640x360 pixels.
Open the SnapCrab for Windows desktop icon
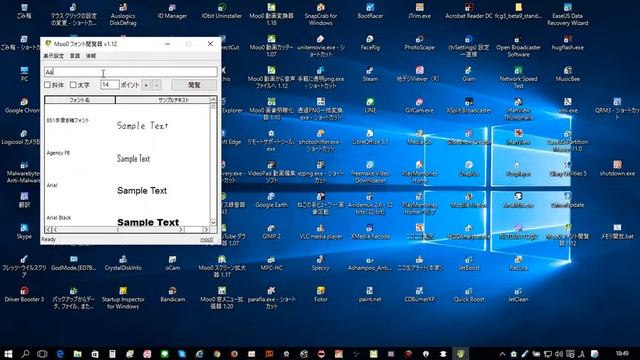coord(321,14)
